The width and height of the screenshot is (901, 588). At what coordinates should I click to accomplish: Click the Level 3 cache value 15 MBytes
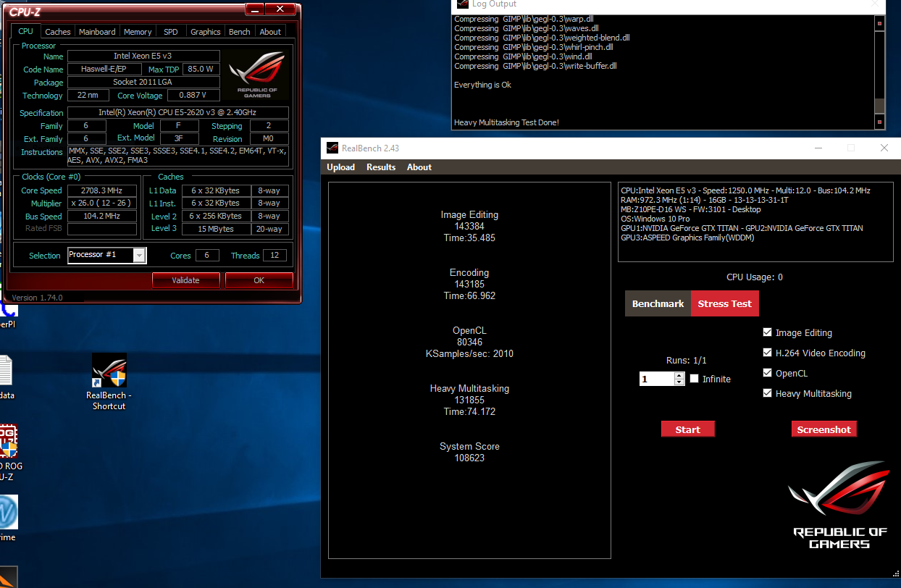[x=216, y=229]
